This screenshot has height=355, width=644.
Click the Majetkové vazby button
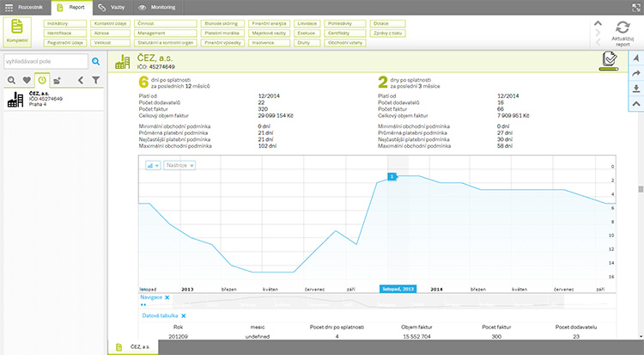(x=269, y=34)
